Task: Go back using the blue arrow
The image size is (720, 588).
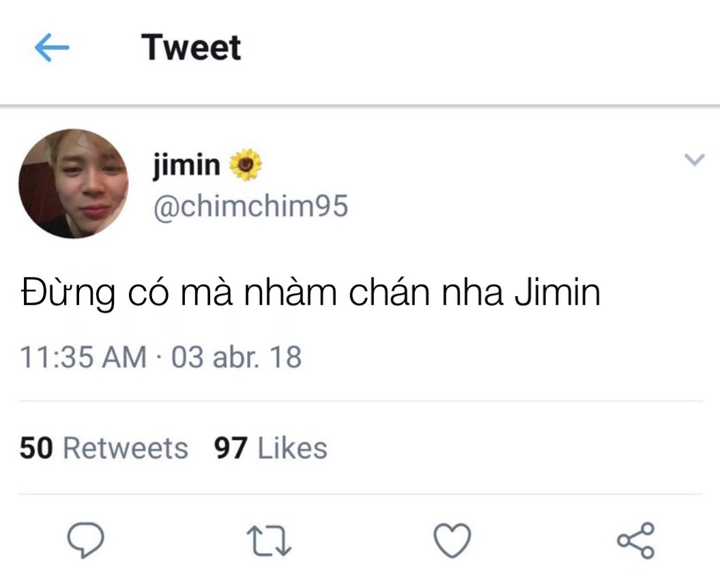Action: (52, 47)
